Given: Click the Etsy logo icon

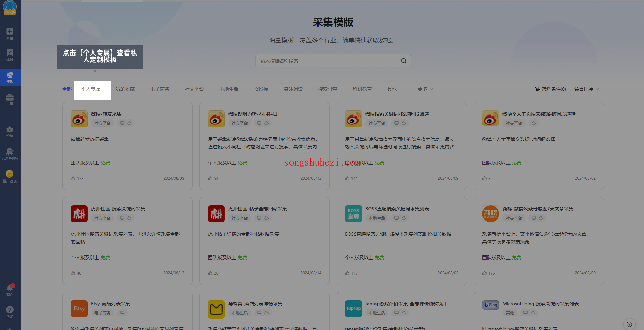Looking at the screenshot, I should click(79, 309).
